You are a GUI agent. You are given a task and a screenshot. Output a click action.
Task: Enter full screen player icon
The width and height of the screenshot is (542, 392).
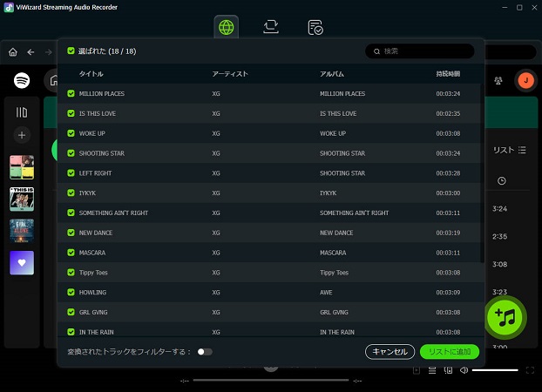[x=530, y=370]
